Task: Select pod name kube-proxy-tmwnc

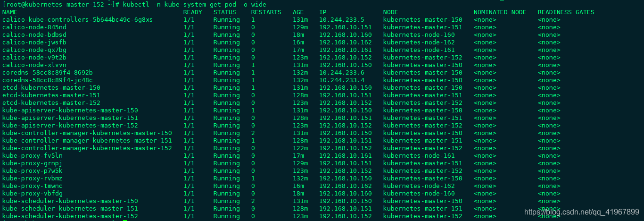Action: coord(33,186)
